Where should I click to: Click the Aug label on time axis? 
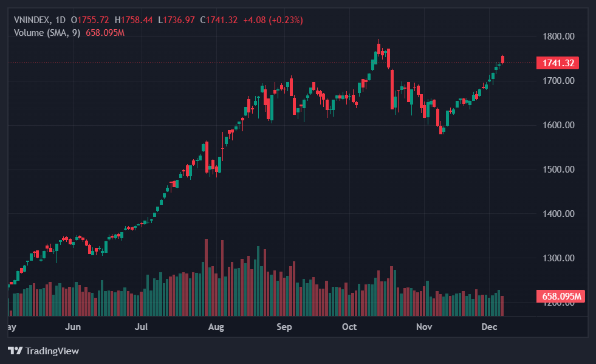(216, 327)
